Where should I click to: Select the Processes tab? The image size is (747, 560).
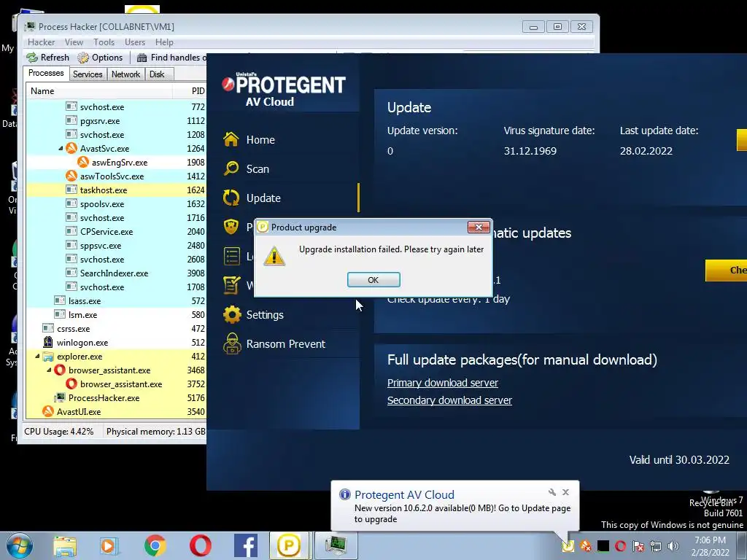pos(46,74)
